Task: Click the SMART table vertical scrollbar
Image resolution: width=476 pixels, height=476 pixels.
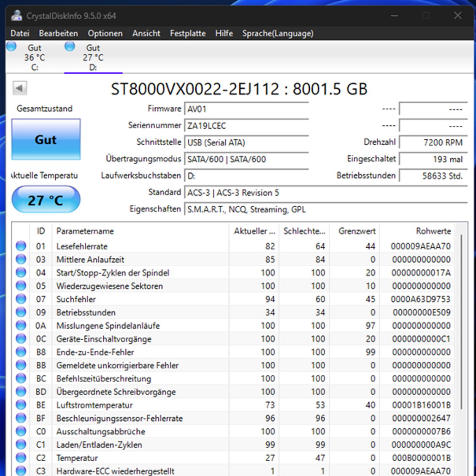Action: click(461, 322)
